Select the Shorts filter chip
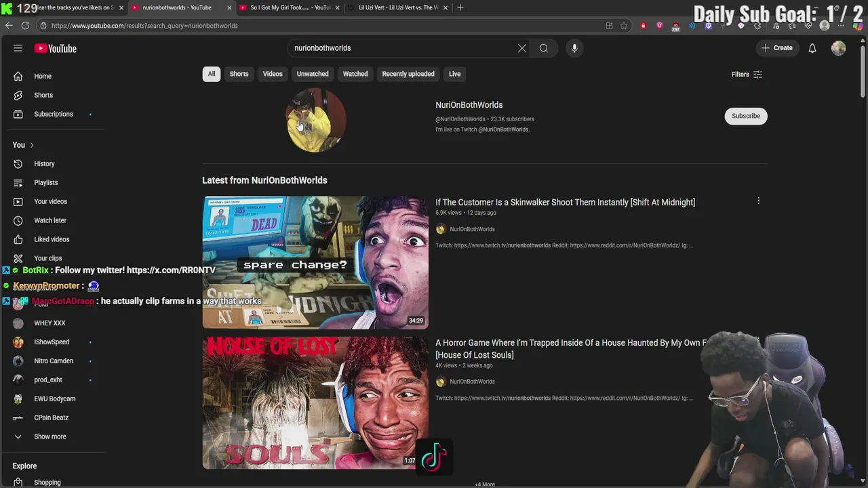Image resolution: width=868 pixels, height=488 pixels. (x=239, y=74)
